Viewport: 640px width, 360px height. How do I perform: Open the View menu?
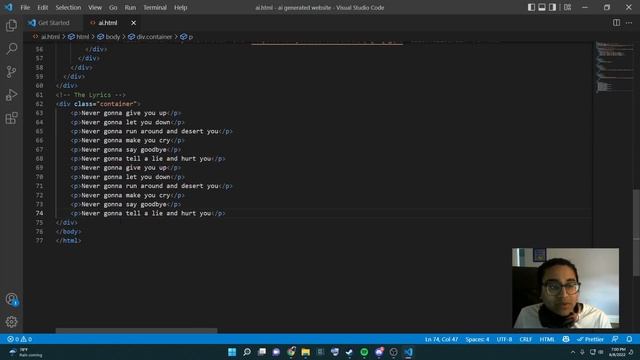pos(95,7)
